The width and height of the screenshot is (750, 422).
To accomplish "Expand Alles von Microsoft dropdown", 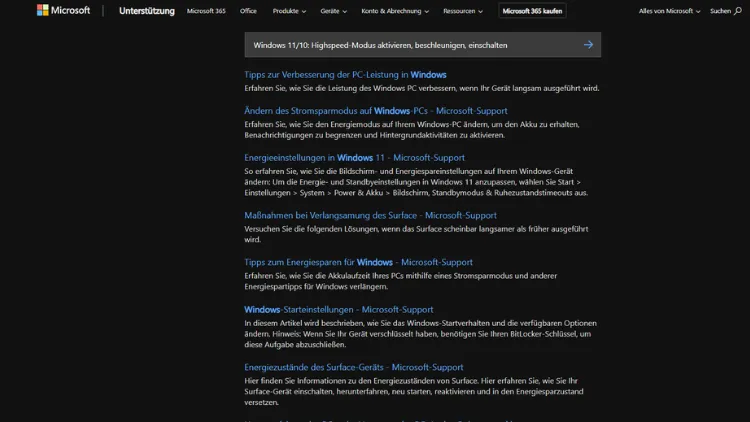I will click(x=669, y=11).
